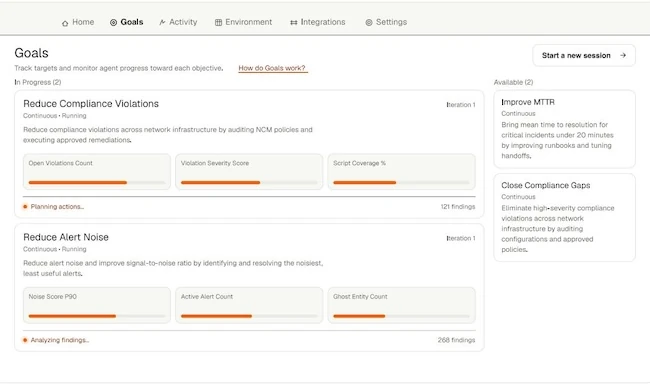Open the Home tab
This screenshot has height=385, width=650.
coord(78,22)
